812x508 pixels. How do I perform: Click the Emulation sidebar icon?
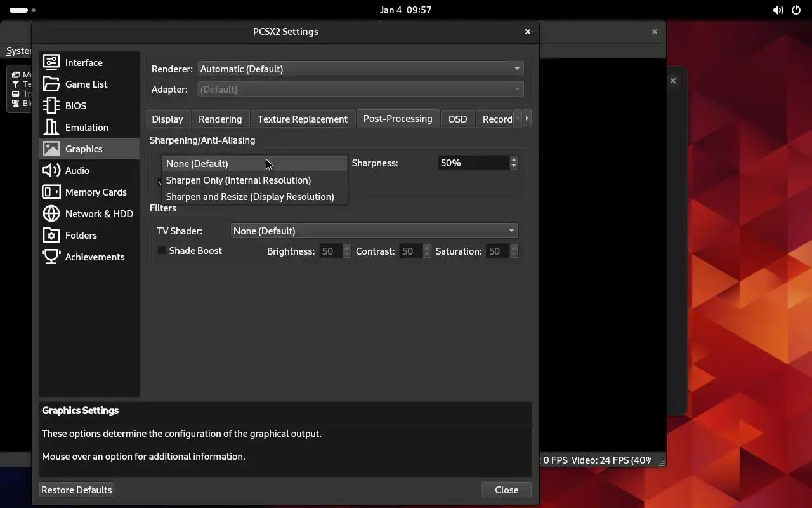[x=51, y=127]
